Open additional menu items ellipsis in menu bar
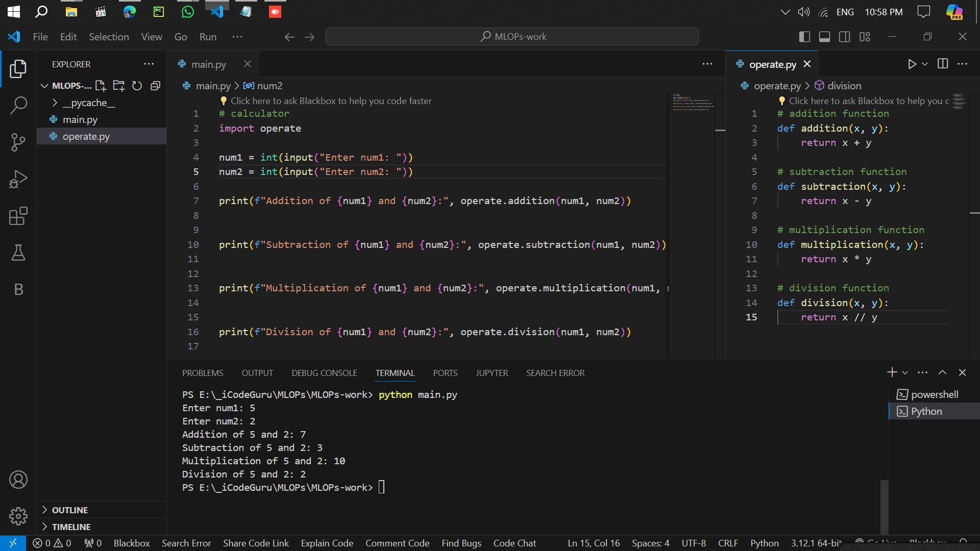The image size is (980, 551). [237, 37]
